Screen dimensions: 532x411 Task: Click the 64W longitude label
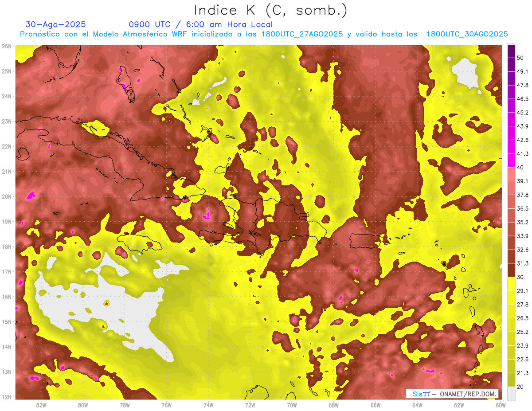click(x=417, y=405)
